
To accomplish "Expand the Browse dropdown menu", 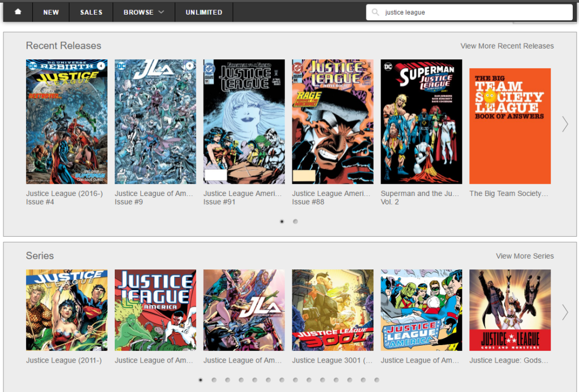I will point(144,12).
